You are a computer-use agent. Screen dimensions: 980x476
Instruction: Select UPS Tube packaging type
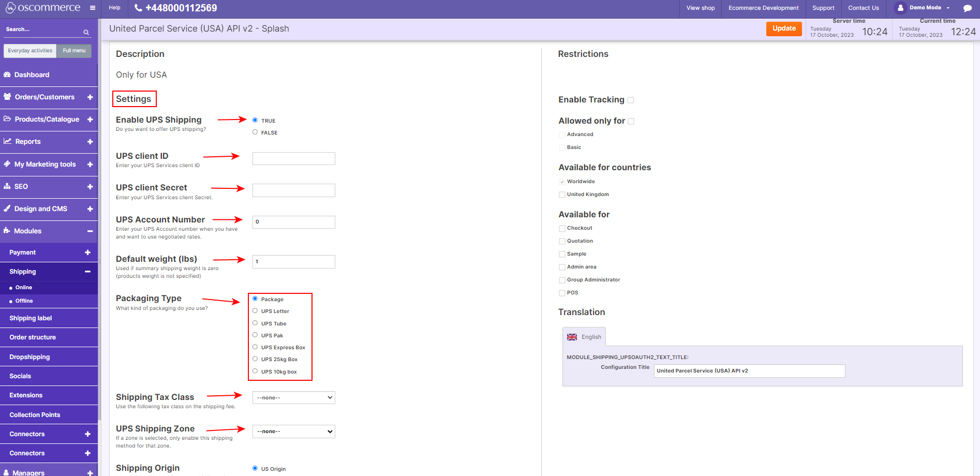pyautogui.click(x=255, y=323)
